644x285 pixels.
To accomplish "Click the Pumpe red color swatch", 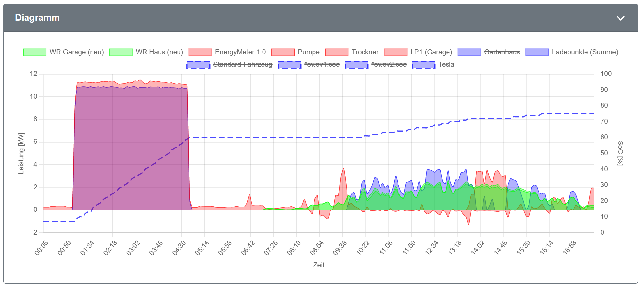I will pos(283,52).
